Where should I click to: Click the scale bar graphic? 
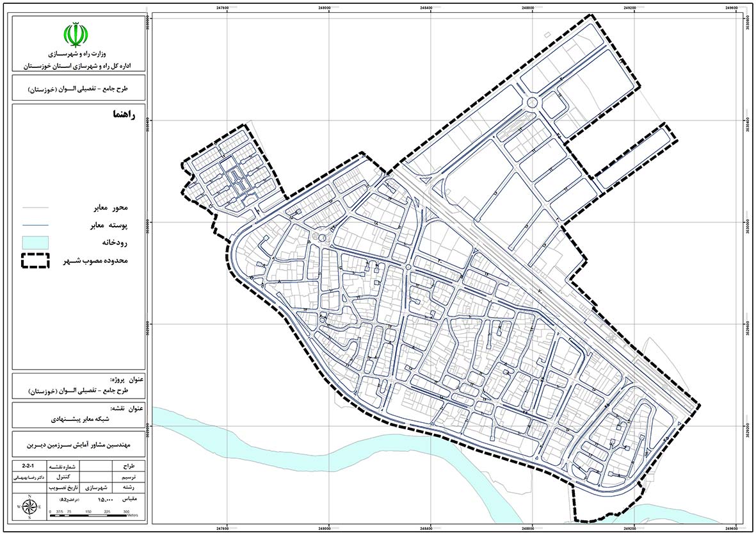pyautogui.click(x=88, y=515)
